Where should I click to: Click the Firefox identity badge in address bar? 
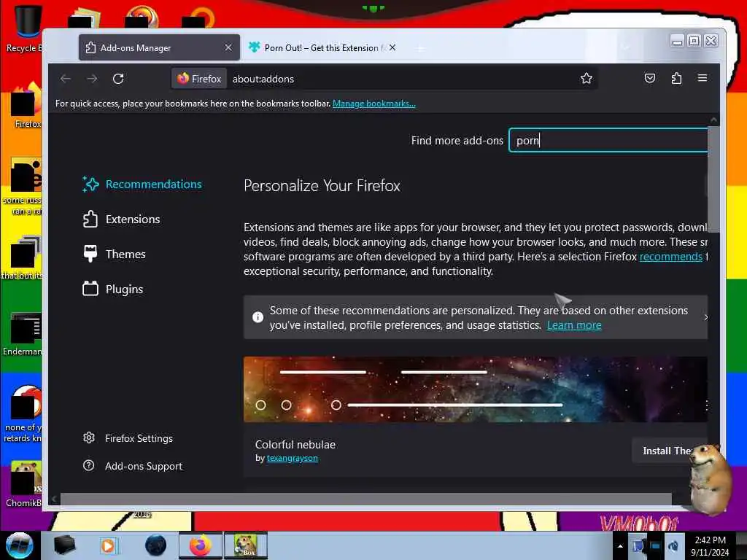tap(199, 79)
